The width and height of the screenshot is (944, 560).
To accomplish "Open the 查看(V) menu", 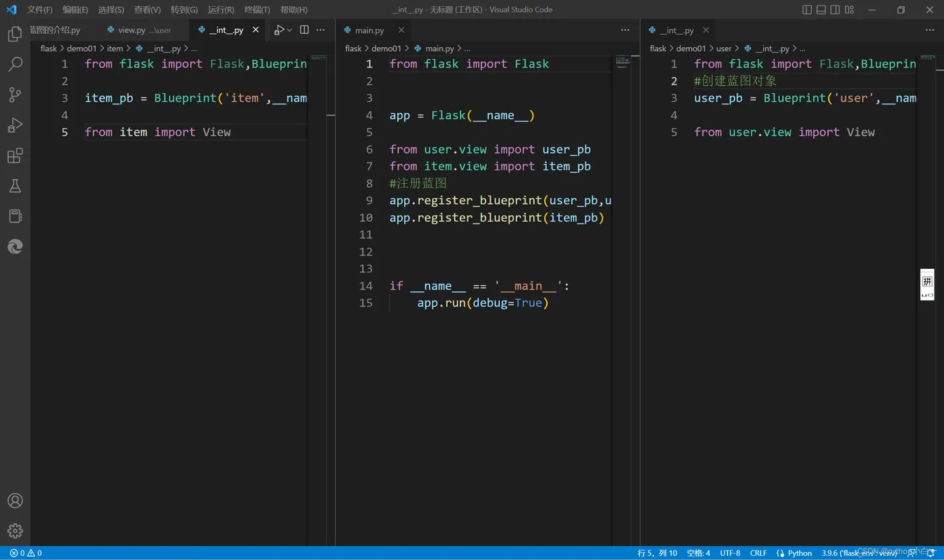I will click(148, 9).
